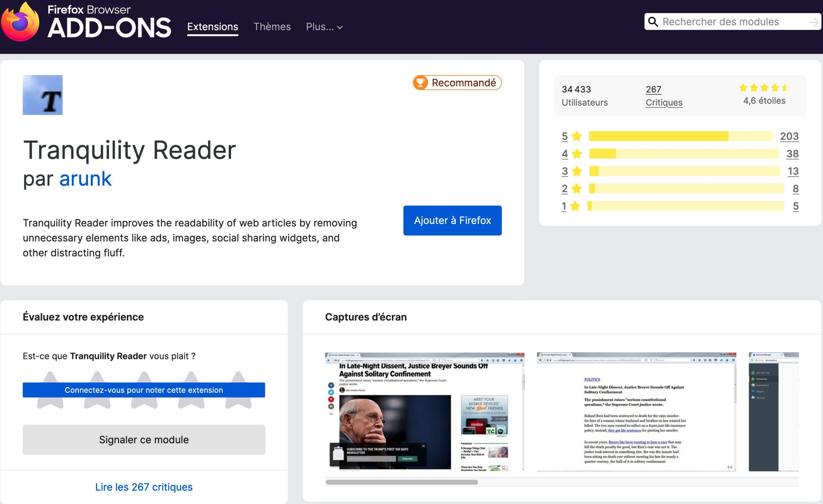This screenshot has width=823, height=504.
Task: Click the 4,6 étoiles text
Action: (x=764, y=101)
